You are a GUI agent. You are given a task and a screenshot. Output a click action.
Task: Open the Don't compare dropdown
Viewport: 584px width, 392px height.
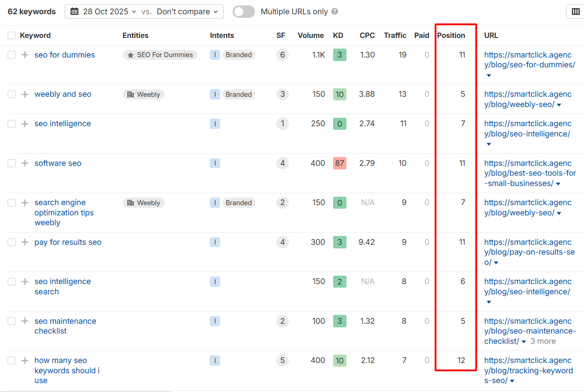tap(187, 12)
